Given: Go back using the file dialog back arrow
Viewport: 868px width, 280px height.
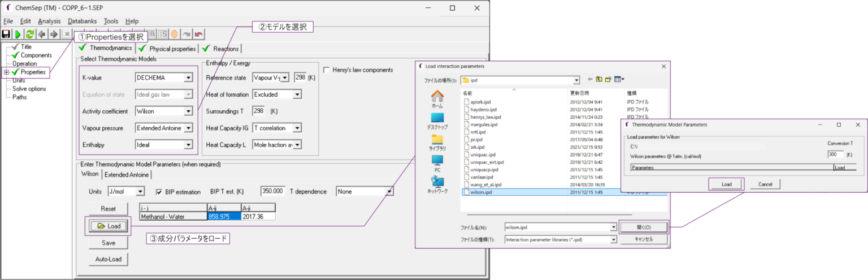Looking at the screenshot, I should (590, 80).
